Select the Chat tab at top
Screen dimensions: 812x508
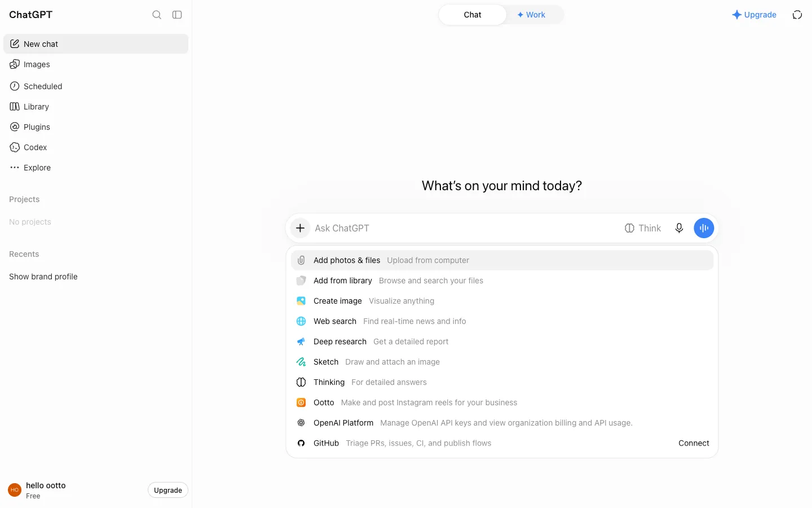tap(473, 15)
